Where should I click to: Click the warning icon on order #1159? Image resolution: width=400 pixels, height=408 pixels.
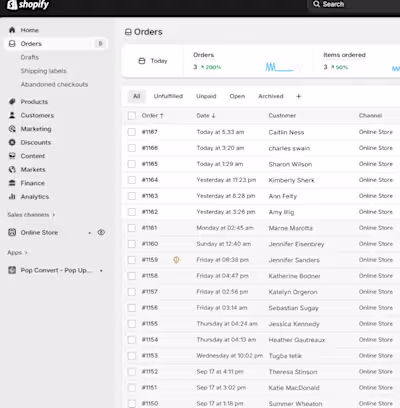point(176,260)
